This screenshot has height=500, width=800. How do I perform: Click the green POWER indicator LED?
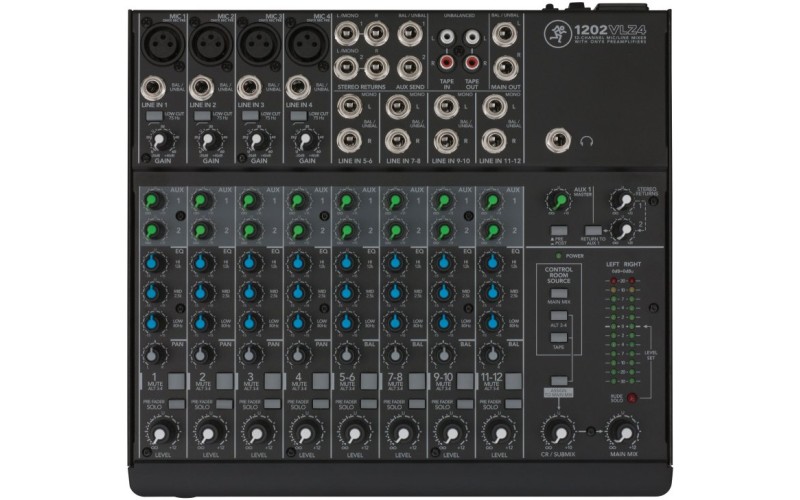click(559, 256)
